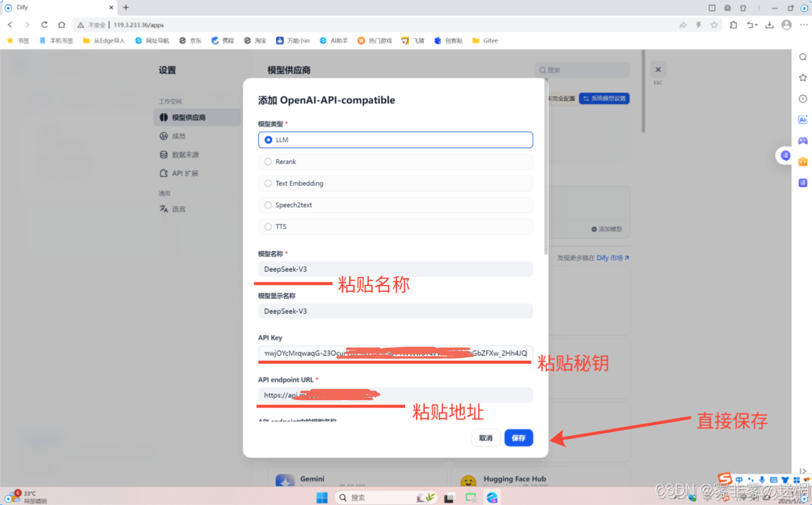Open browser extensions puzzle icon
812x505 pixels.
point(733,25)
